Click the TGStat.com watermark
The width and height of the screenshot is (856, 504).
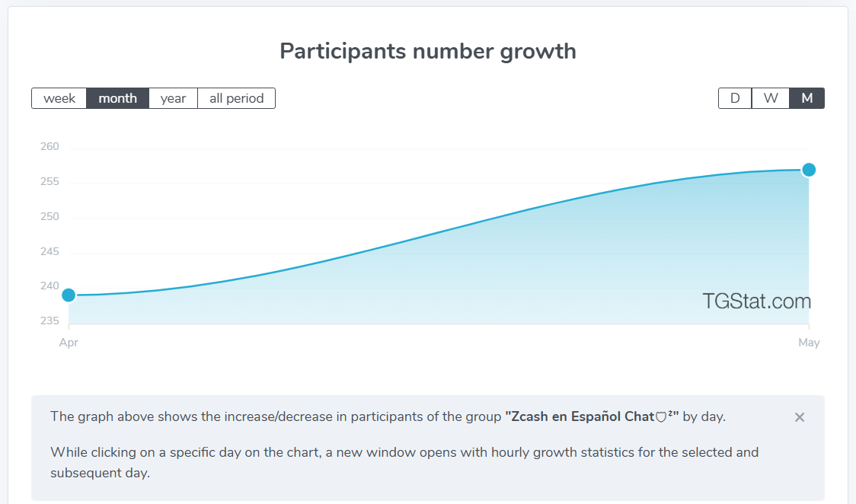point(756,301)
